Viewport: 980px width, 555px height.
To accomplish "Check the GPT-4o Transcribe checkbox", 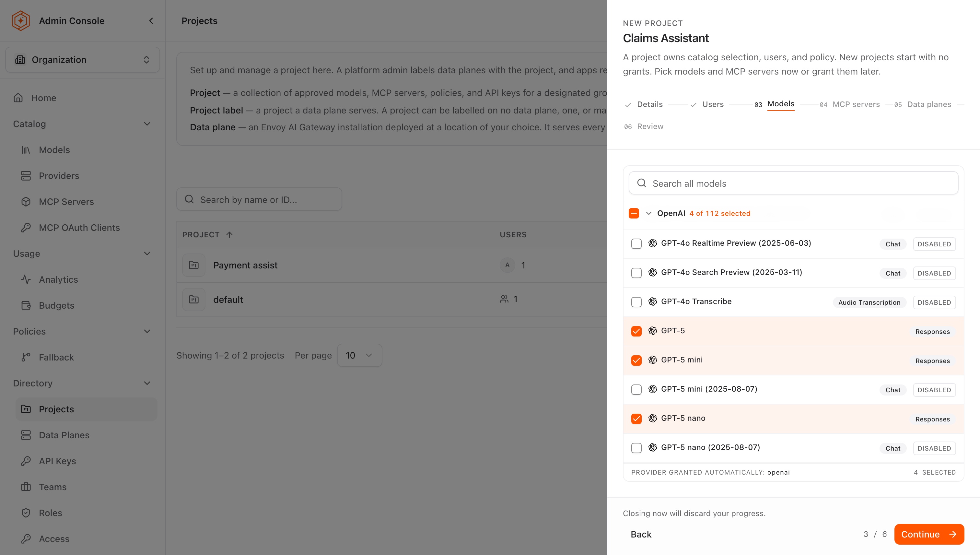I will (636, 302).
